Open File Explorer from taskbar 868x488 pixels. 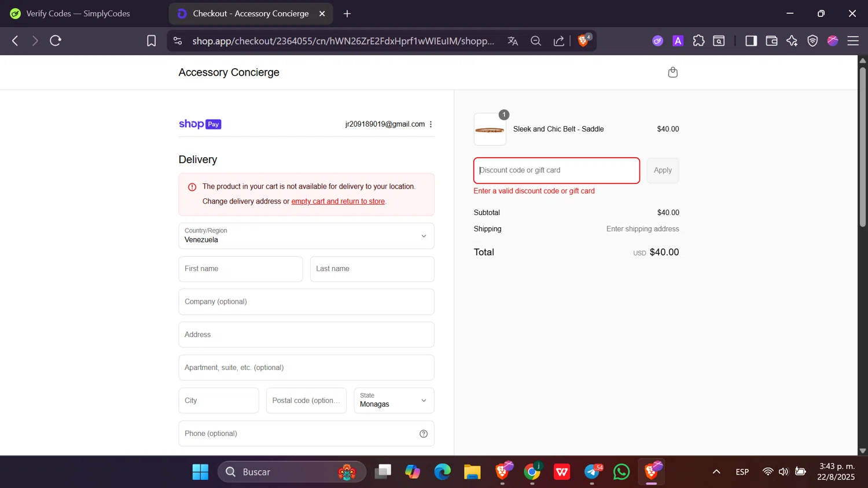point(472,472)
